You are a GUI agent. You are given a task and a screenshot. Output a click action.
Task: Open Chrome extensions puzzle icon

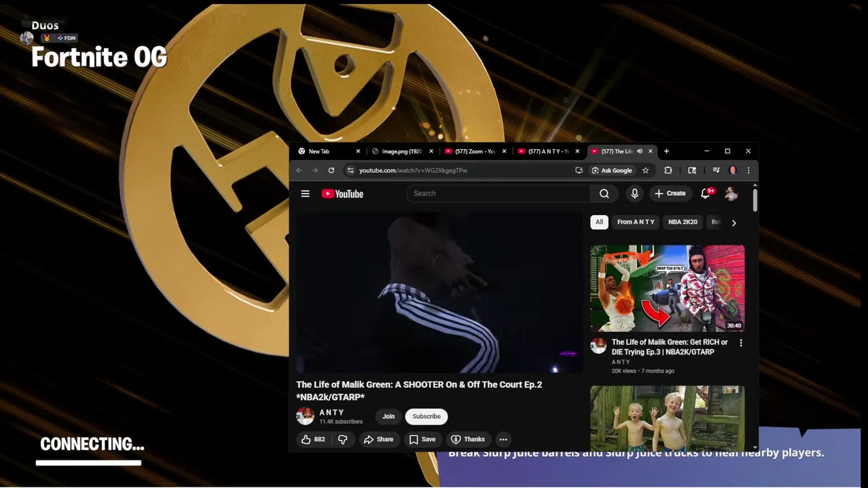[x=668, y=170]
